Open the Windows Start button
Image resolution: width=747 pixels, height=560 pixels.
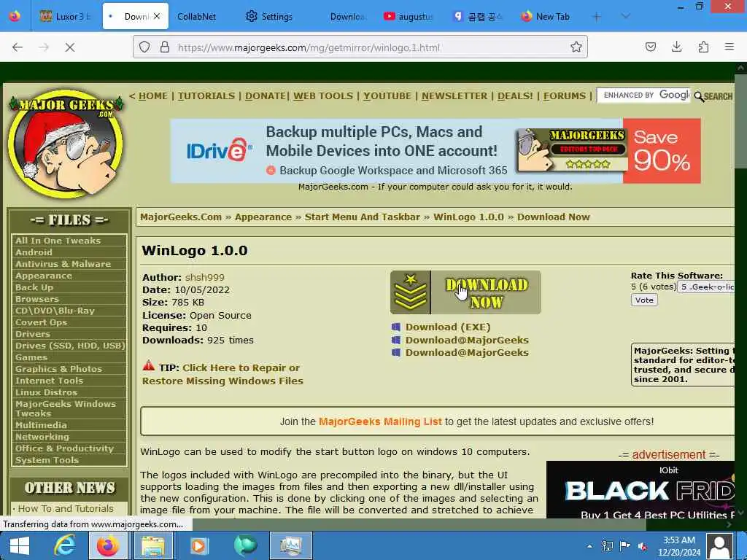19,545
